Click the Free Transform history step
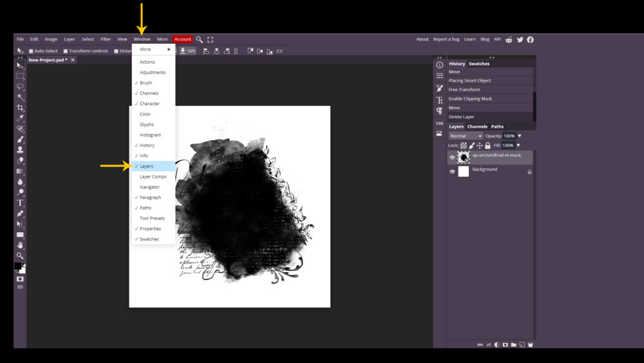Viewport: 644px width, 363px height. tap(464, 90)
